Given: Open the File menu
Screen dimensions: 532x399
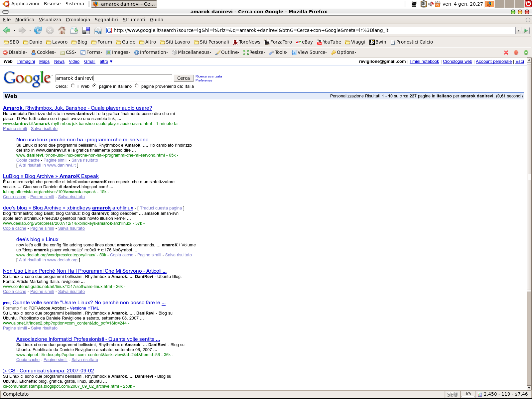Looking at the screenshot, I should click(7, 20).
